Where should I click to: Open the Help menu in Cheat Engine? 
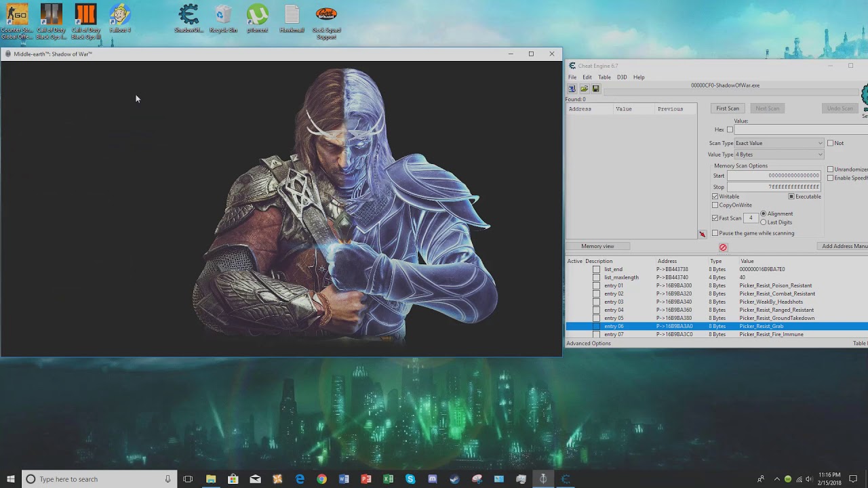click(x=639, y=77)
